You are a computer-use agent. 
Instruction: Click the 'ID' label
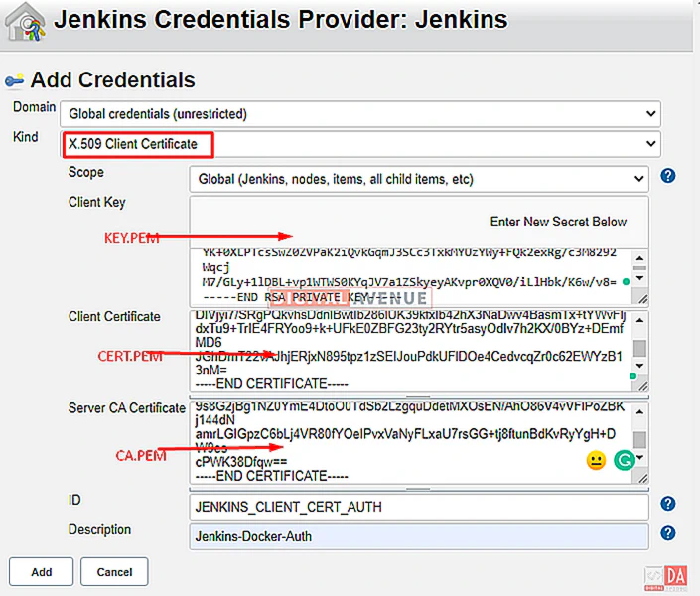(74, 500)
